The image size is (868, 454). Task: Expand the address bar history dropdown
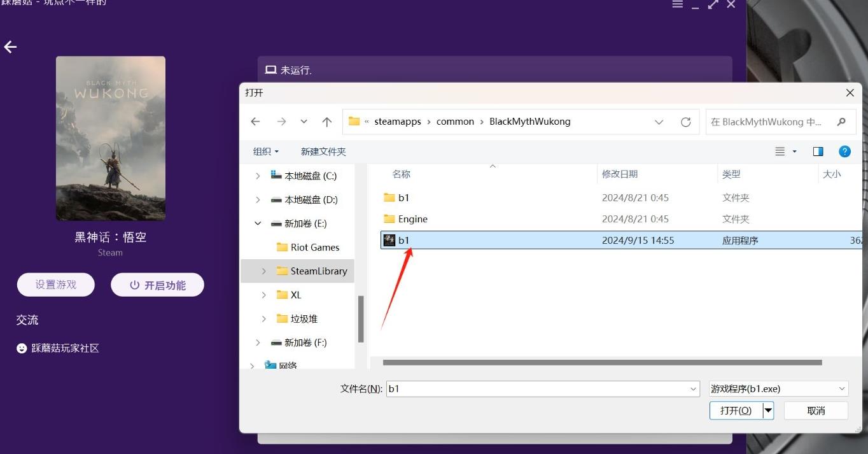point(659,122)
